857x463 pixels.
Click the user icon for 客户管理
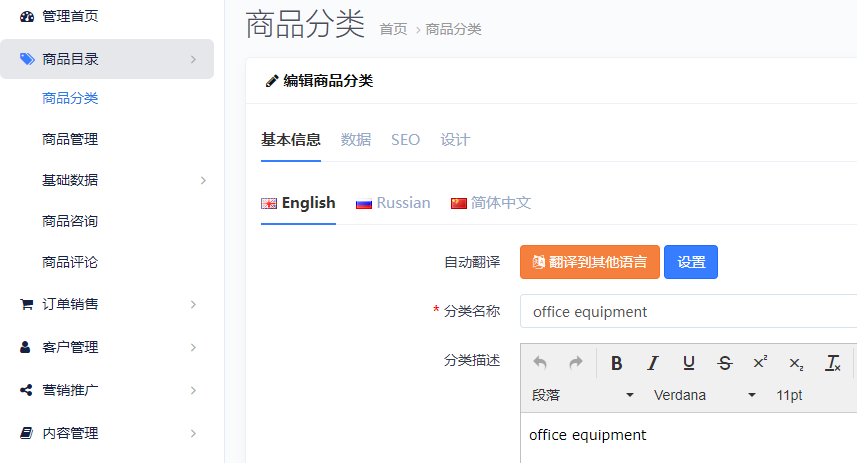click(25, 347)
